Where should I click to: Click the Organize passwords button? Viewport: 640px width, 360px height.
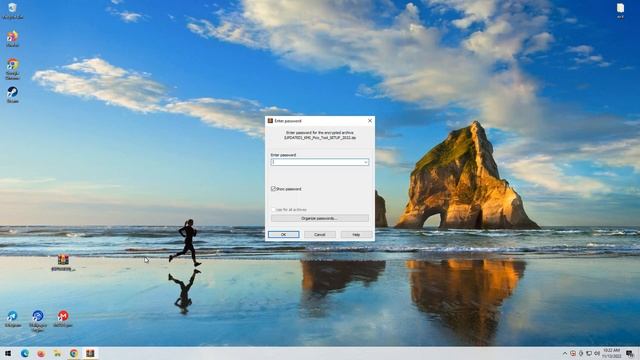[x=320, y=218]
